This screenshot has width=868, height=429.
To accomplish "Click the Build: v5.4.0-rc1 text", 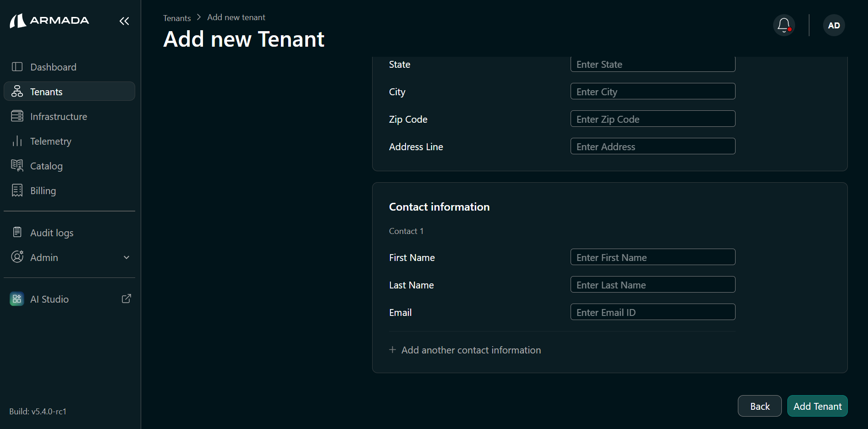I will tap(38, 411).
